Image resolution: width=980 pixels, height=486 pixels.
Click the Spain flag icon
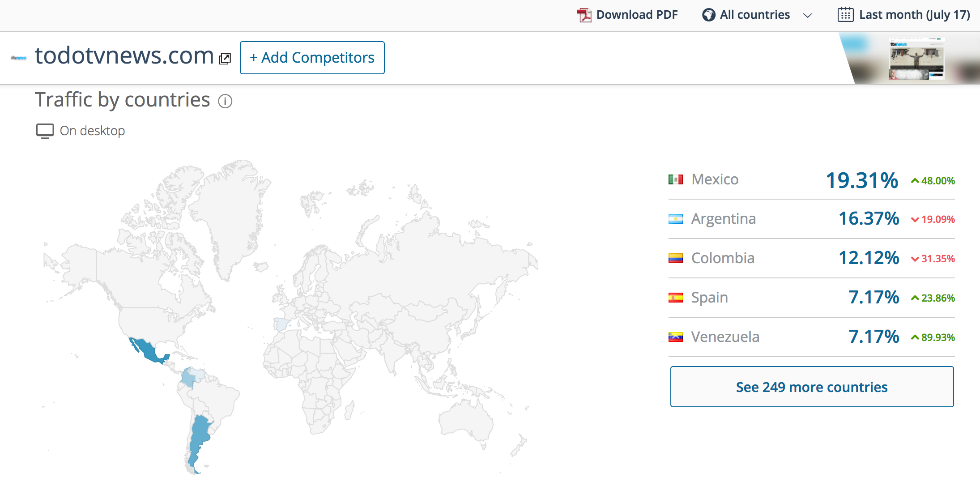click(x=675, y=298)
